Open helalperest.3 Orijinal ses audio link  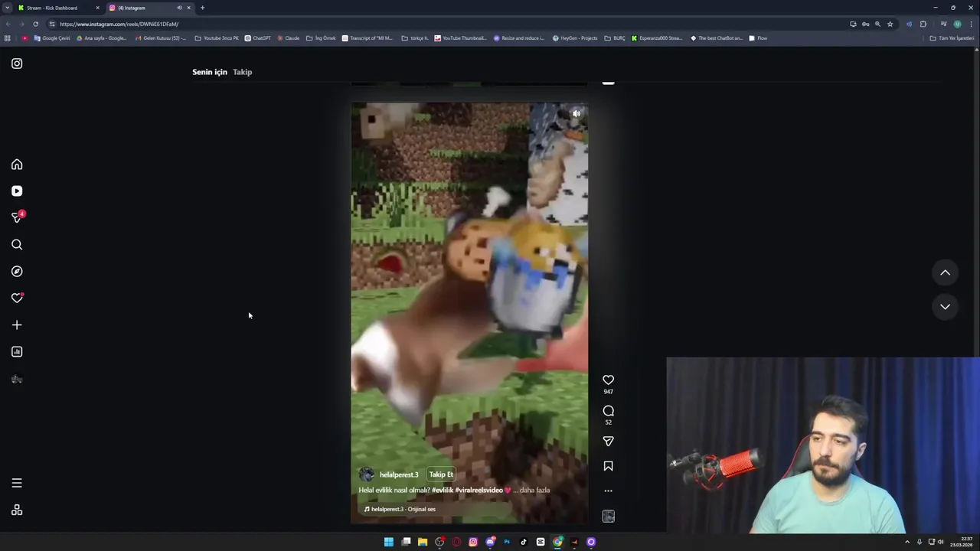[x=400, y=509]
